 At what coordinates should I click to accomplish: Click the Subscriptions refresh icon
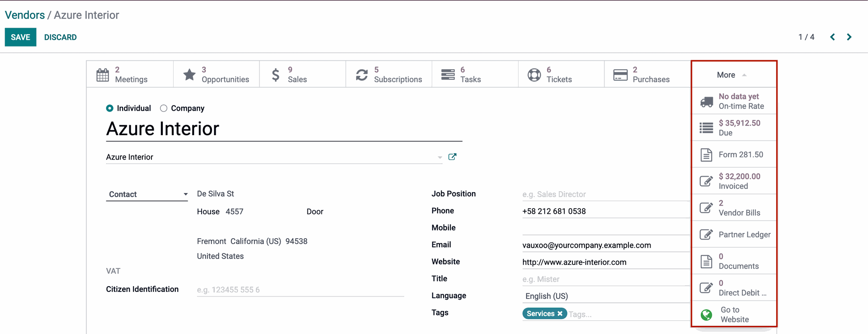point(362,75)
